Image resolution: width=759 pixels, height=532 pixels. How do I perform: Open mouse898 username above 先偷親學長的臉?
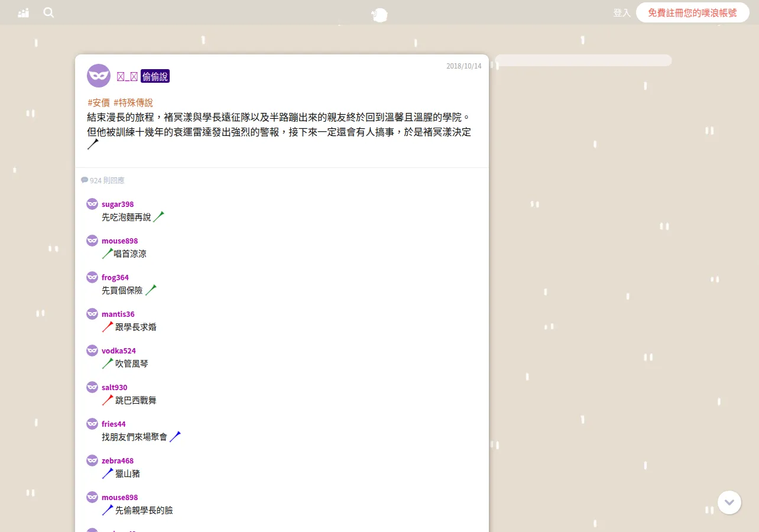(119, 498)
